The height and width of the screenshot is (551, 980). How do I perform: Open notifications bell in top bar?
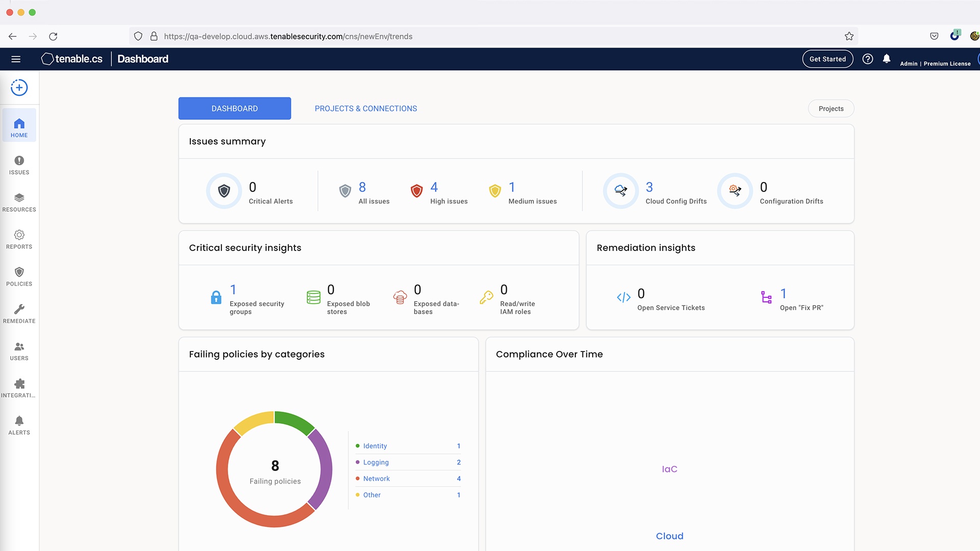[887, 59]
